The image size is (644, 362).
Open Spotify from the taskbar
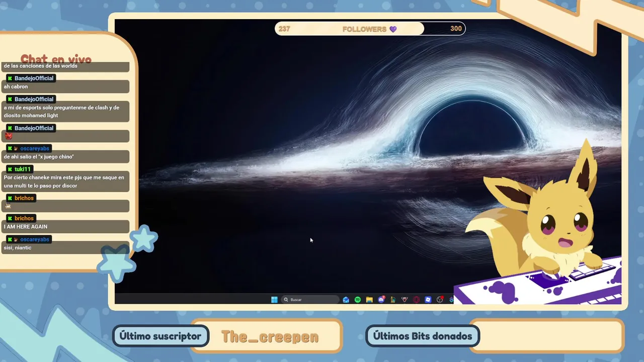[358, 300]
